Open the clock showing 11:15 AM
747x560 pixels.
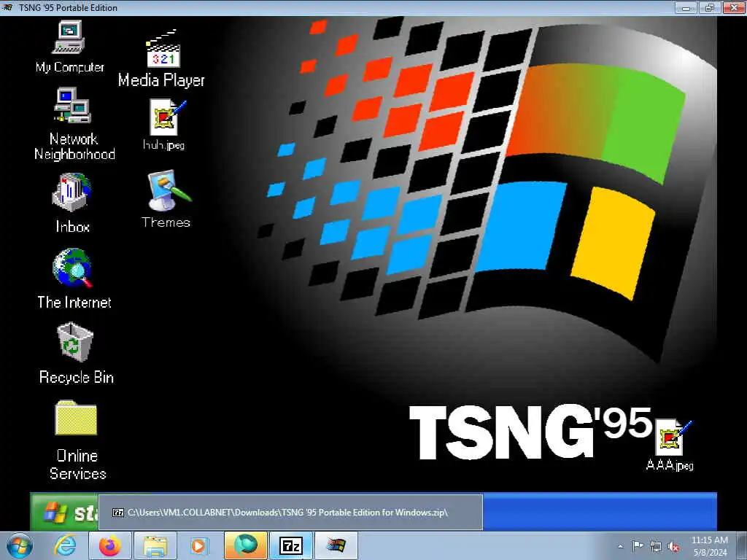pyautogui.click(x=710, y=545)
